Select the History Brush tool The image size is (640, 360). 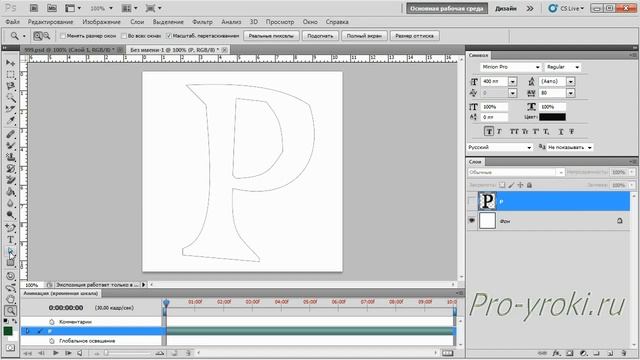(x=11, y=169)
